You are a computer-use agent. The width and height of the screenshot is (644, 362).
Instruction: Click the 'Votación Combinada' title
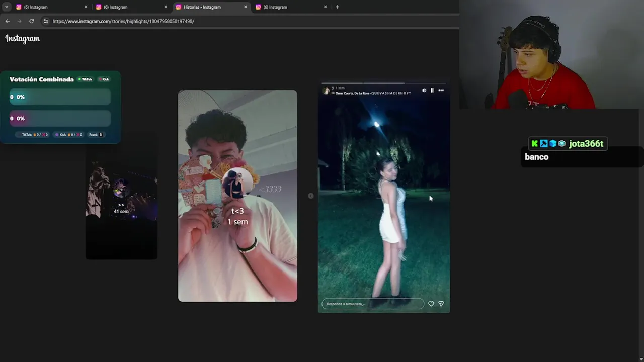[x=42, y=79]
